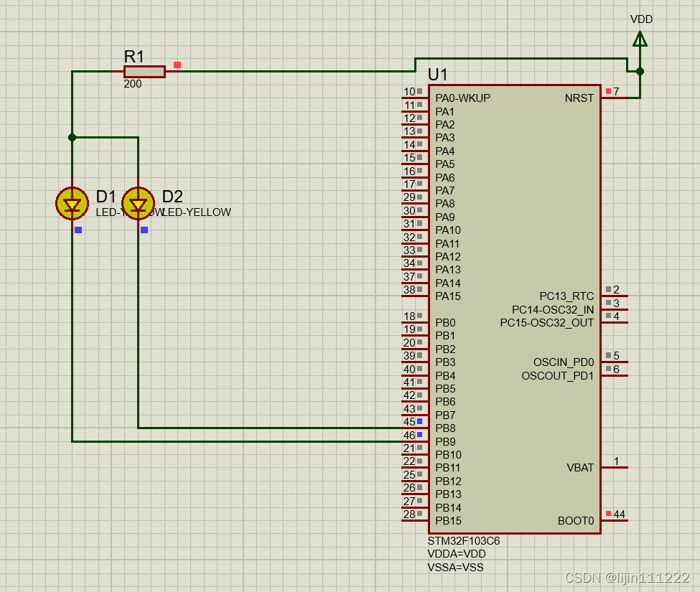Click pin number 46 at PB9
The height and width of the screenshot is (592, 700).
tap(409, 436)
